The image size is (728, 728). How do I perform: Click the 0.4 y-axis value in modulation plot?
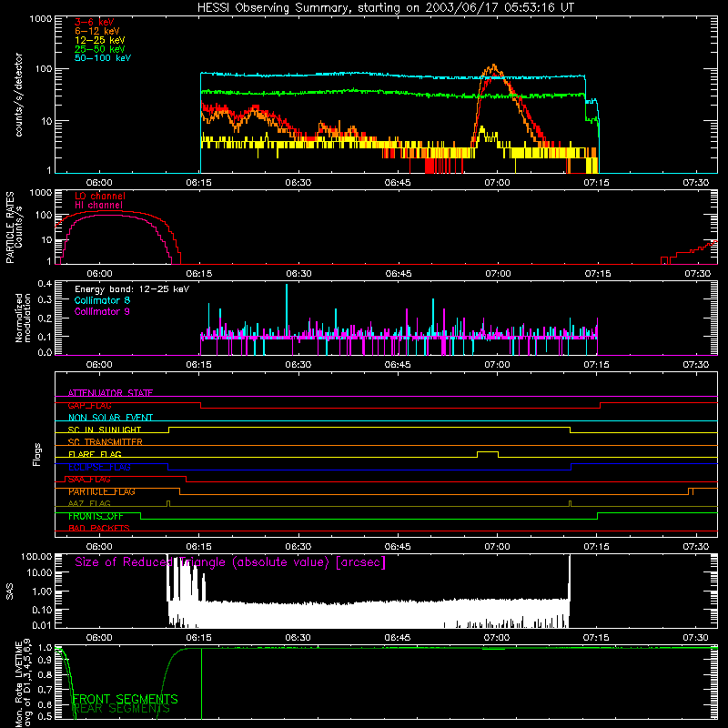coord(45,284)
